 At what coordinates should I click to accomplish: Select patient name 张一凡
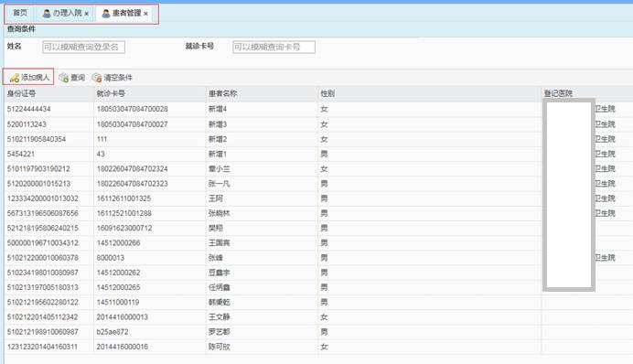tap(220, 184)
